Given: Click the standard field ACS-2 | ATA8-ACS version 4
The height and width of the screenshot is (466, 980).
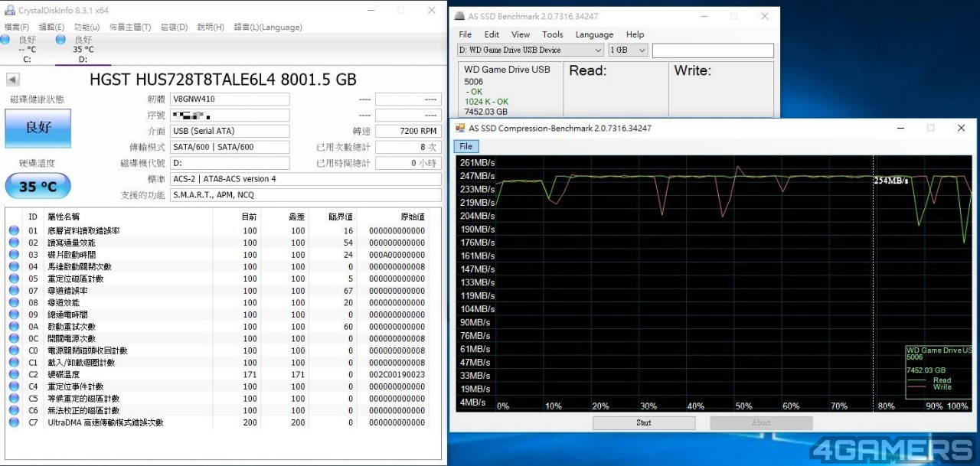Looking at the screenshot, I should pos(305,179).
